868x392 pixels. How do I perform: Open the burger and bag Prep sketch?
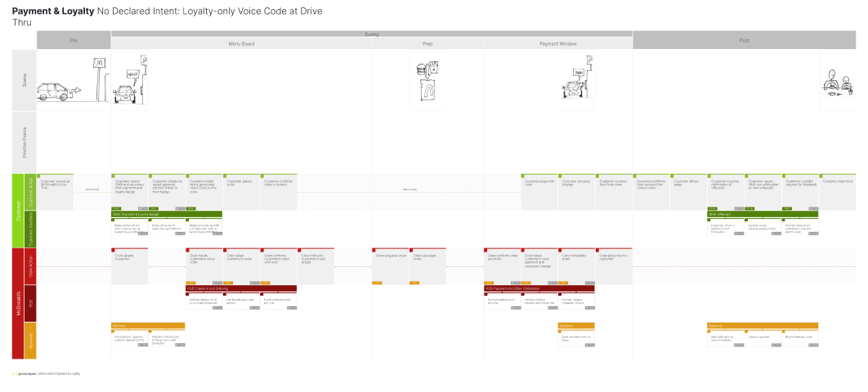[x=427, y=79]
